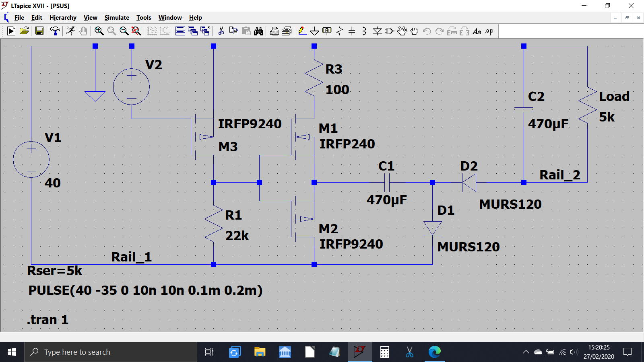Open the Help menu
The image size is (644, 362).
tap(196, 18)
